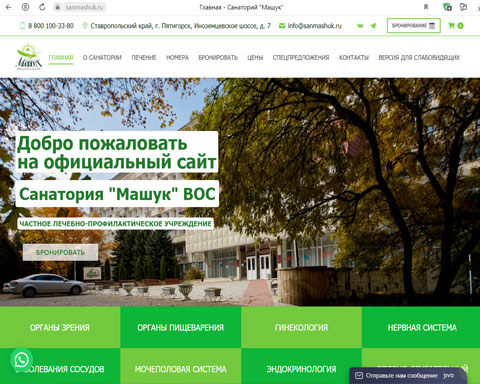Click 'Добро пожаловать на официальный сайт' heading
This screenshot has height=384, width=480.
point(117,152)
